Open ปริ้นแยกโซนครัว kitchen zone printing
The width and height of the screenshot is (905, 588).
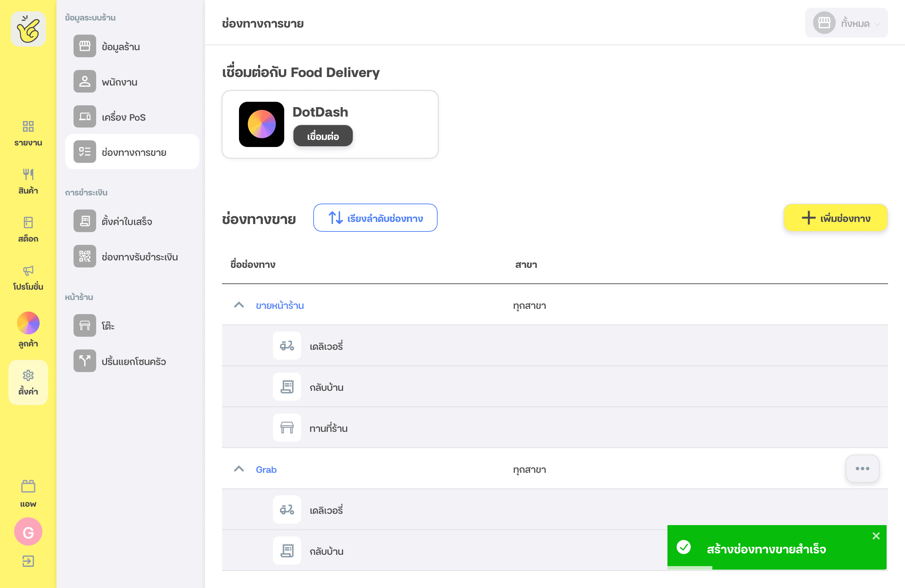[x=132, y=361]
